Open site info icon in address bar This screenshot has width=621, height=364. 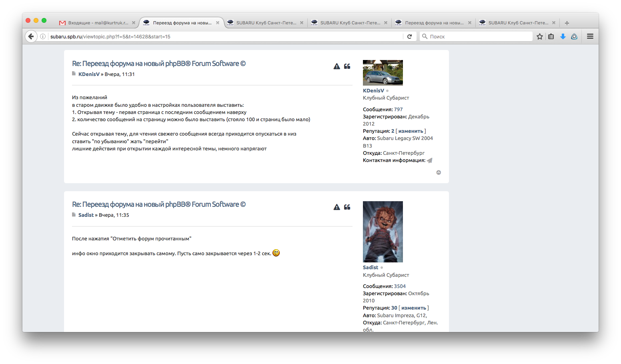tap(43, 36)
